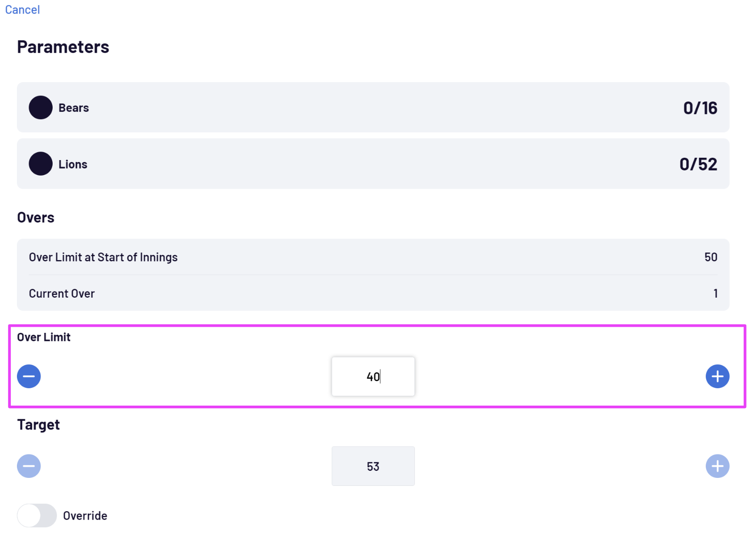The height and width of the screenshot is (538, 756).
Task: Toggle the Override switch
Action: point(37,515)
